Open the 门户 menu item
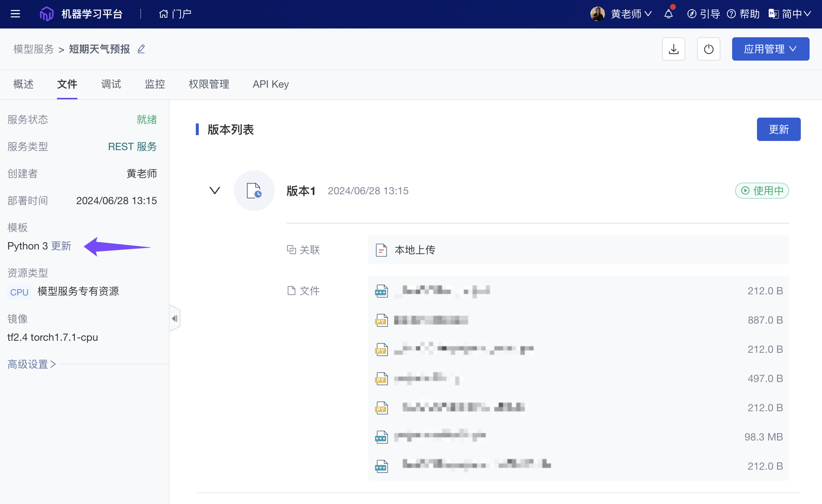822x504 pixels. coord(175,14)
